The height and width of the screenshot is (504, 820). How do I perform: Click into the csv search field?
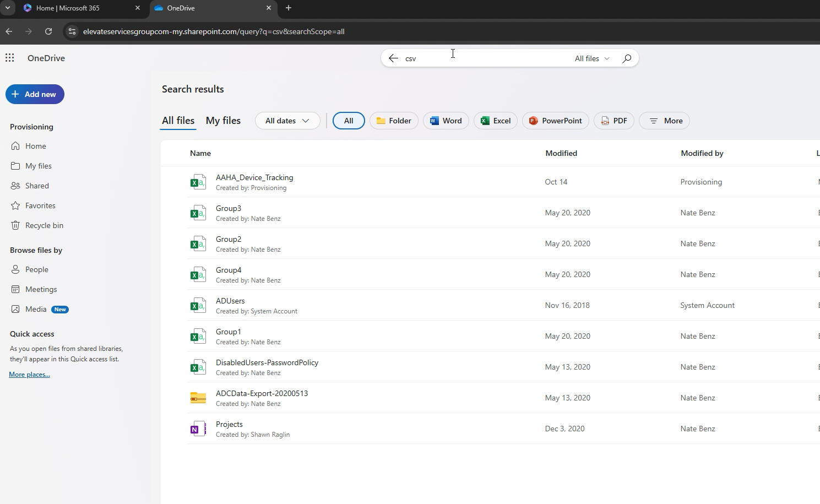click(x=485, y=58)
